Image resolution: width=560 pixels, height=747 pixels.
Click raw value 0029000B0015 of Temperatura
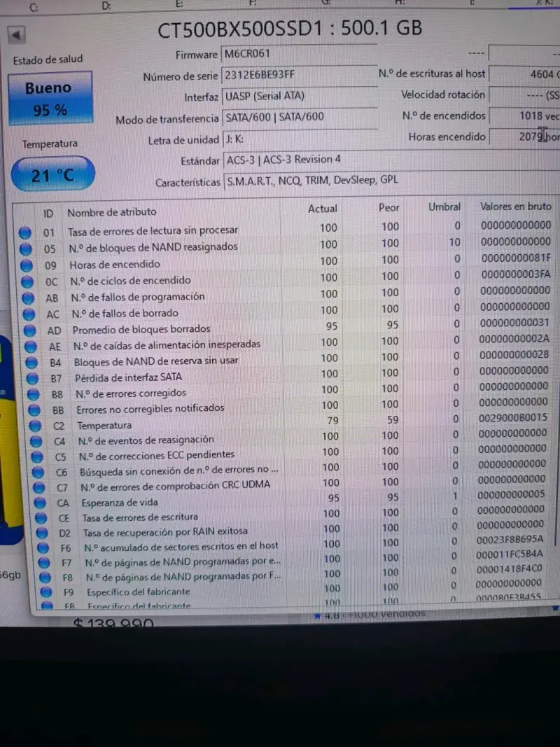[513, 418]
